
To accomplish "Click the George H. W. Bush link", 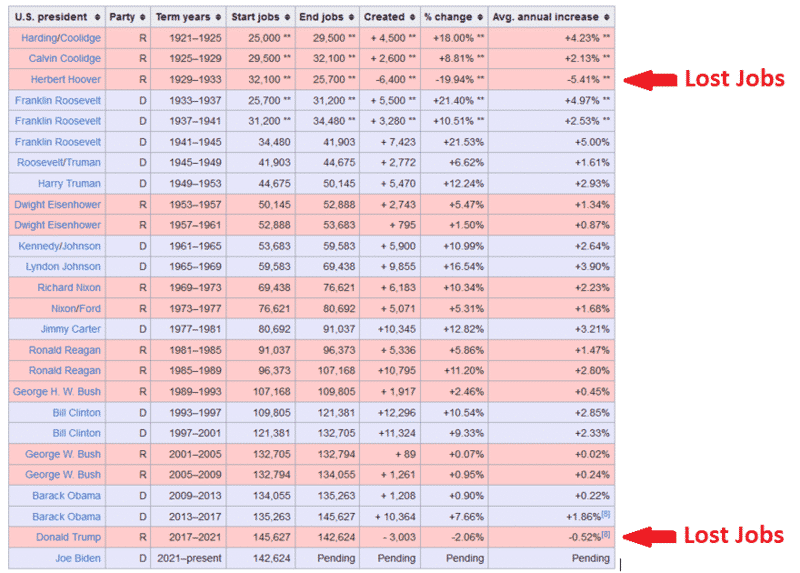I will (x=56, y=391).
